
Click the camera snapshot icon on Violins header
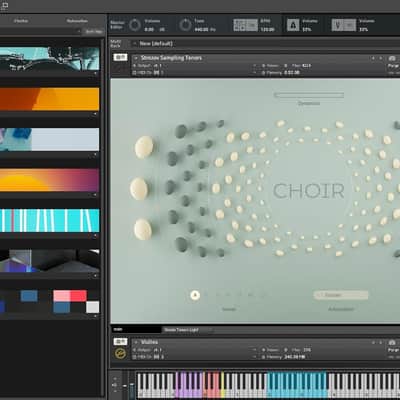coord(392,342)
